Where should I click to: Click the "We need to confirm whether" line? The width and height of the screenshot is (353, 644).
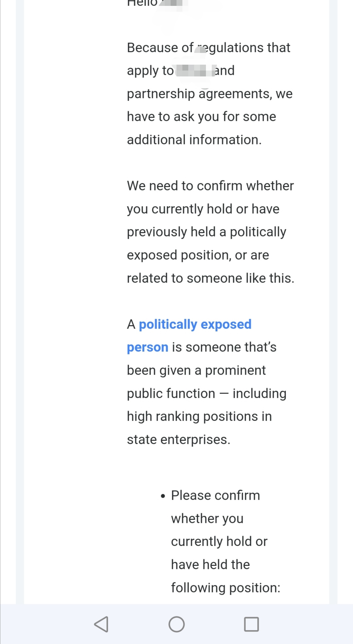tap(210, 186)
